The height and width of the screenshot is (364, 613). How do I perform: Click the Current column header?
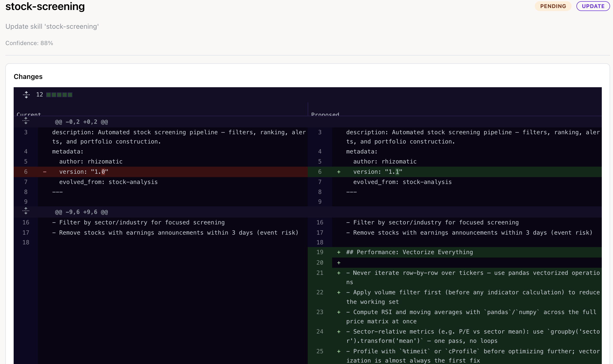coord(29,114)
